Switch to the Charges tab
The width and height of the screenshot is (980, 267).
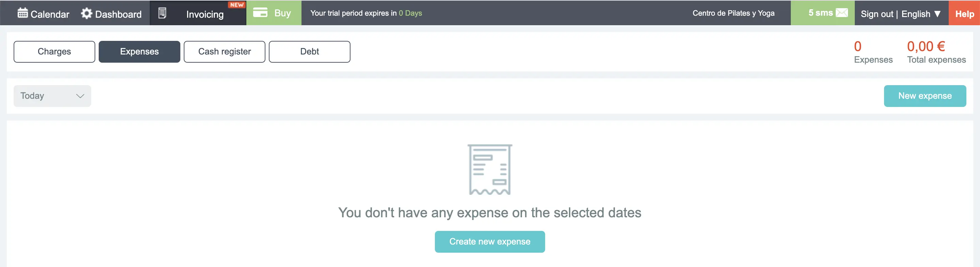click(x=54, y=52)
